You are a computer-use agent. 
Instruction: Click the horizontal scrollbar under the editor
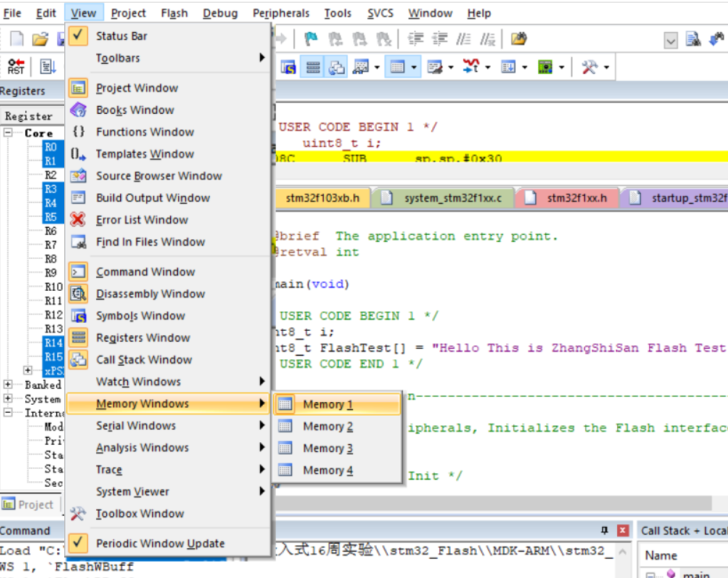[494, 503]
